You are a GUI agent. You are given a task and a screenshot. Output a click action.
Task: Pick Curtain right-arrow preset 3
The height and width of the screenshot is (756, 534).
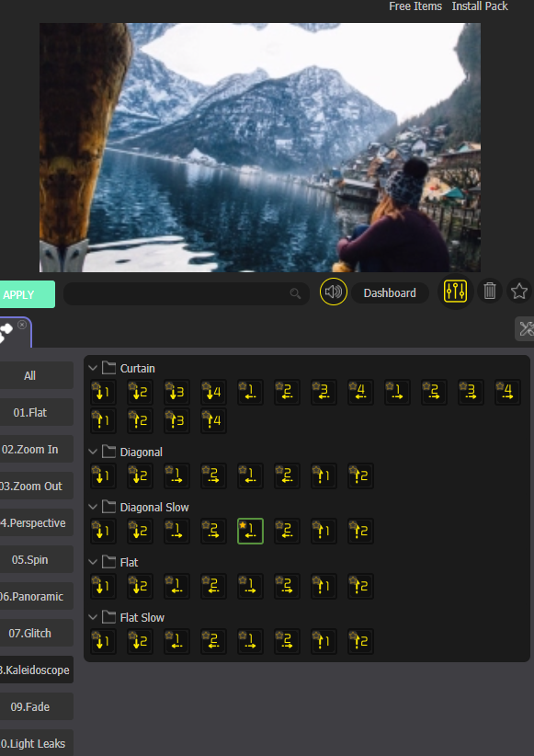(471, 392)
